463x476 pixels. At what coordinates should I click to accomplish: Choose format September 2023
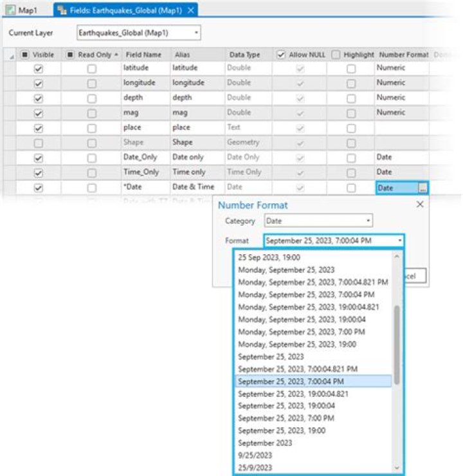tap(313, 443)
